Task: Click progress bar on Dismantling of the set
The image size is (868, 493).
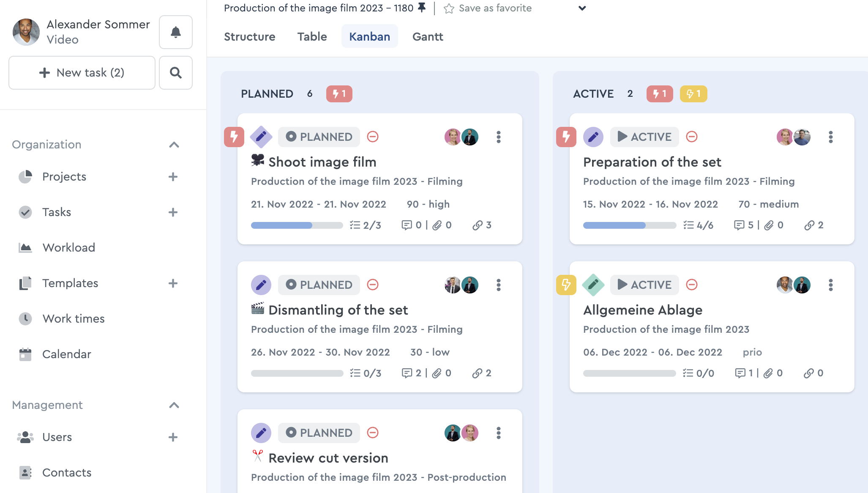Action: pyautogui.click(x=297, y=373)
